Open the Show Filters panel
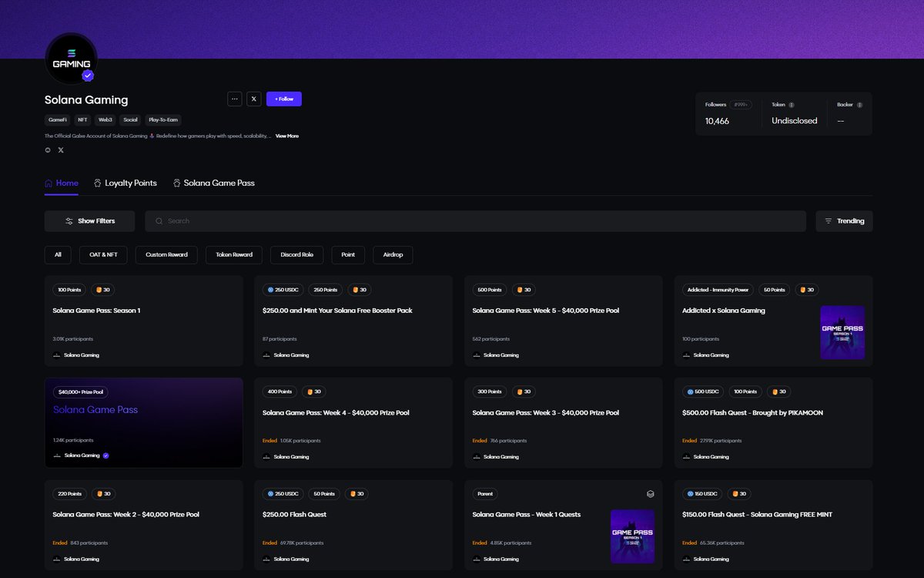Screen dimensions: 924x578 point(89,221)
